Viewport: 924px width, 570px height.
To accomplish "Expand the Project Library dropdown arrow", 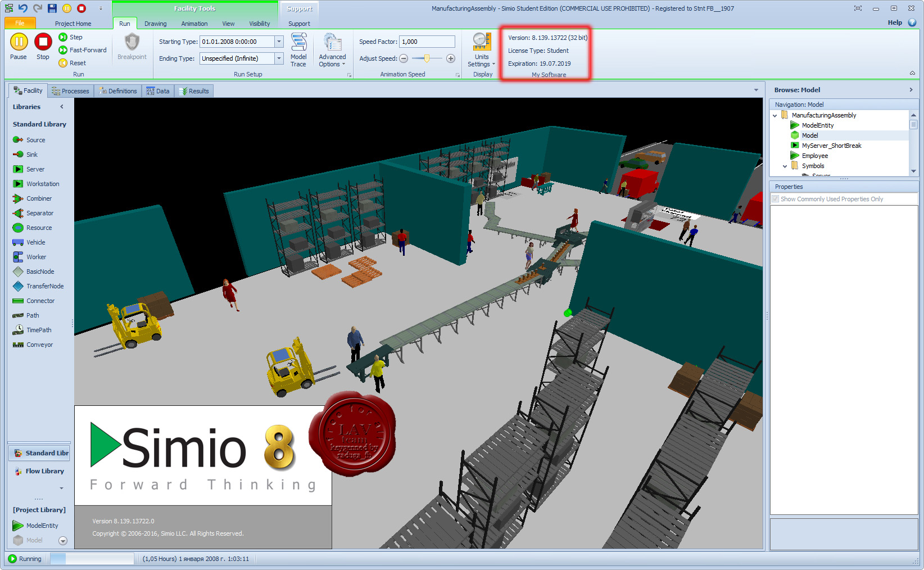I will point(63,541).
